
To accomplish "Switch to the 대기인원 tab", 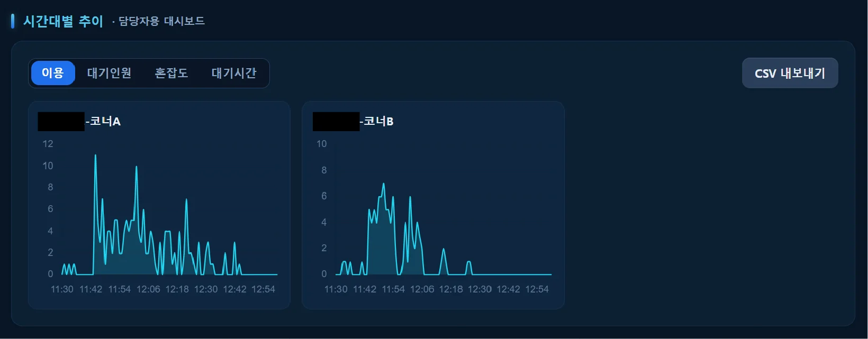I will 109,73.
